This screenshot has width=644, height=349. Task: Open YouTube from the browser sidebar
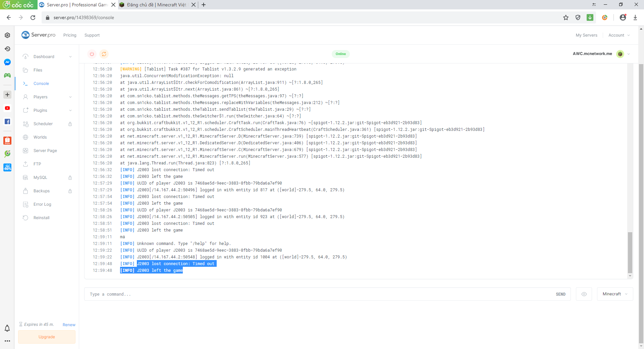point(7,108)
